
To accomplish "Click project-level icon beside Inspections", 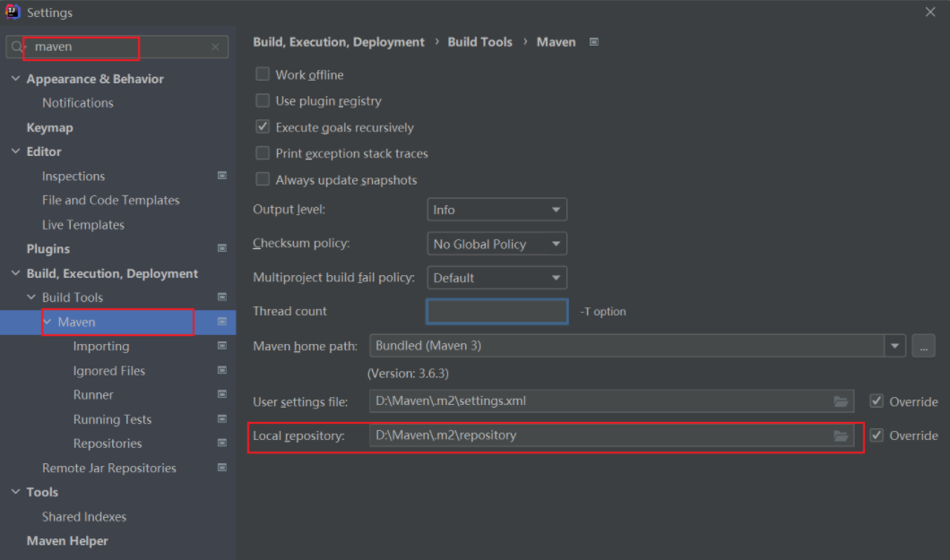I will pos(222,176).
